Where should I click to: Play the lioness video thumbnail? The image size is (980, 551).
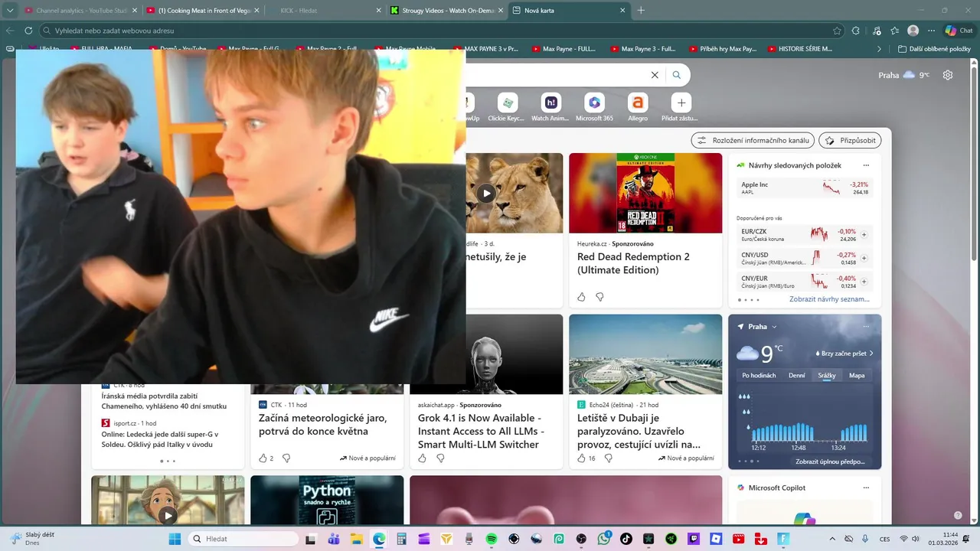tap(486, 193)
